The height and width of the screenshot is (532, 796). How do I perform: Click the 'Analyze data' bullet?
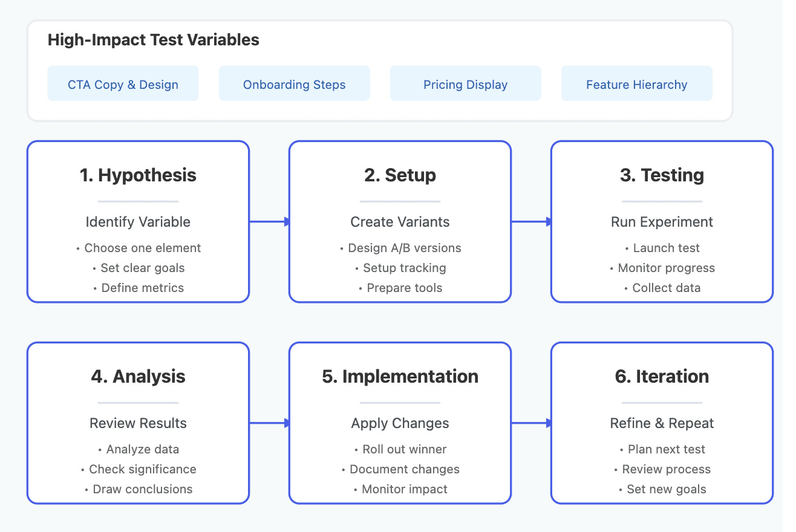138,449
